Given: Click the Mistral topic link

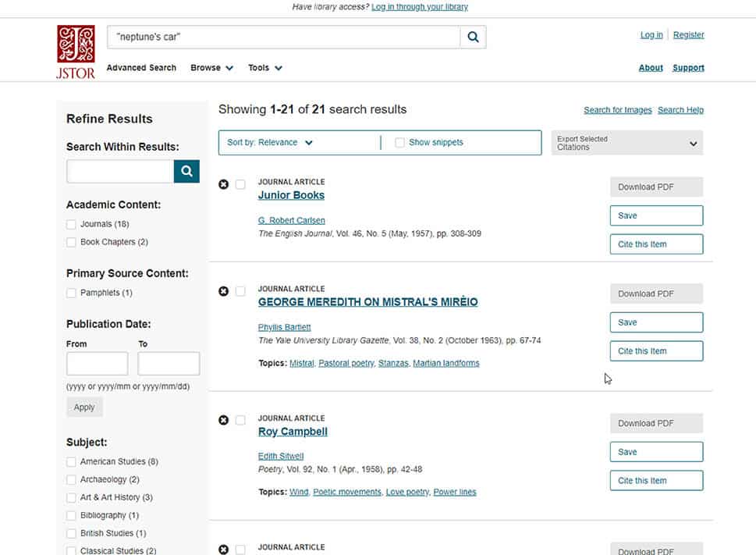Looking at the screenshot, I should coord(301,363).
